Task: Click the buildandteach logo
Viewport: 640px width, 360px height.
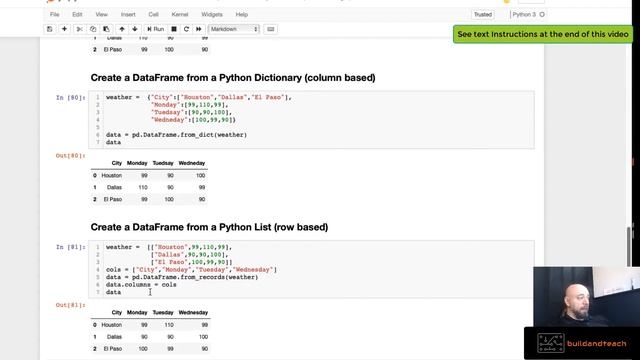Action: click(582, 343)
